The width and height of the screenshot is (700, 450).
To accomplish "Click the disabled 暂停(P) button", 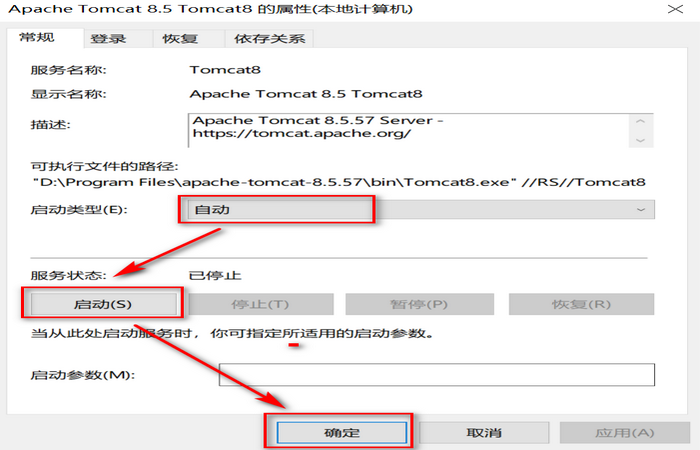I will (x=419, y=304).
